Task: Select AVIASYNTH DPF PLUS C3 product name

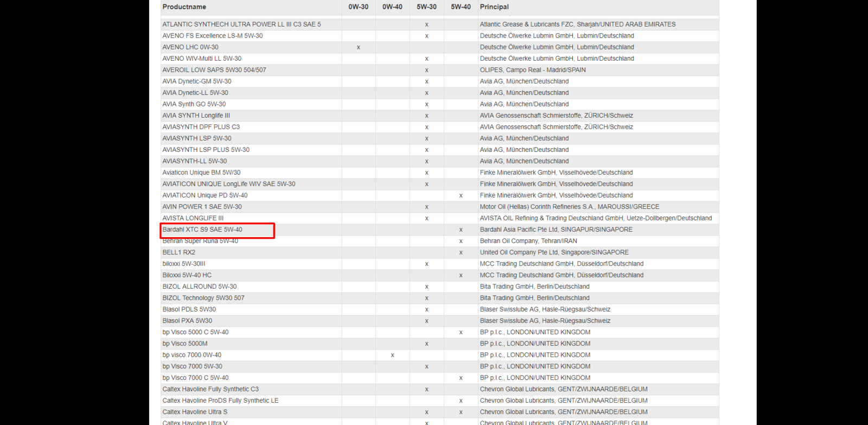Action: point(201,127)
